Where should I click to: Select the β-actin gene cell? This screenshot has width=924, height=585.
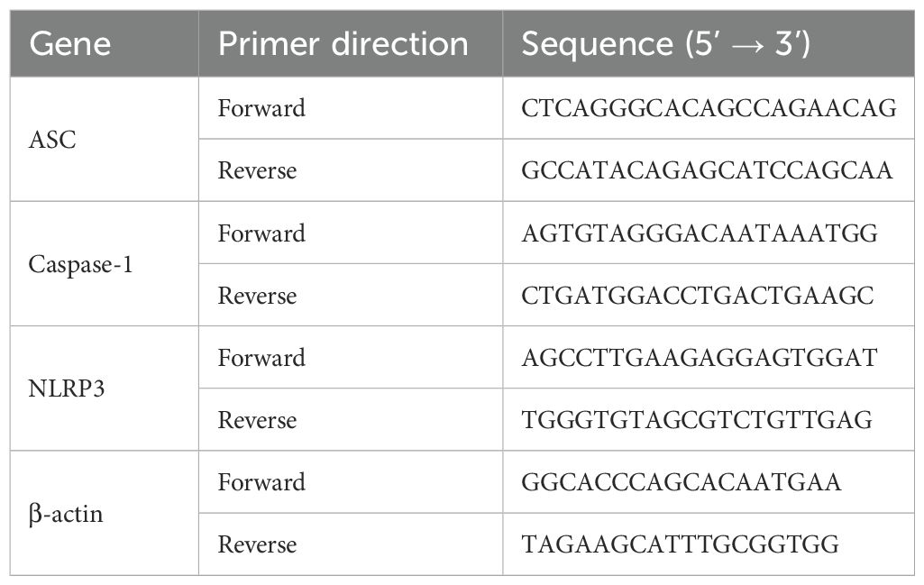click(66, 514)
